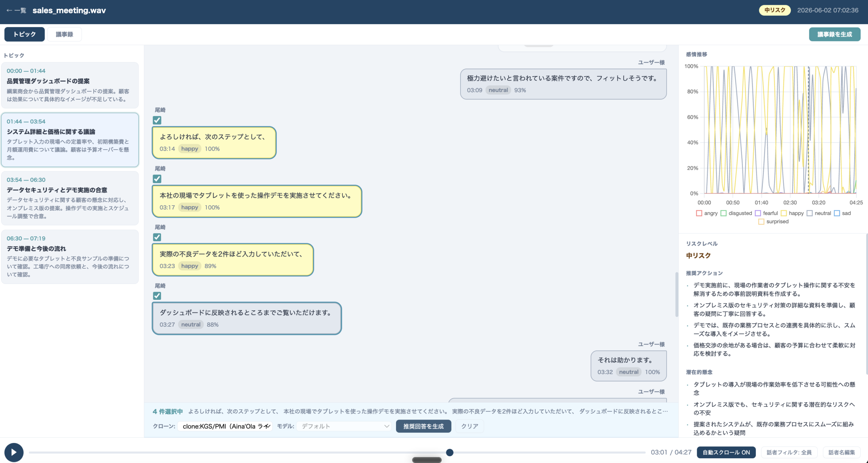Click the neutral tag at 03:09
The image size is (868, 463).
click(498, 90)
